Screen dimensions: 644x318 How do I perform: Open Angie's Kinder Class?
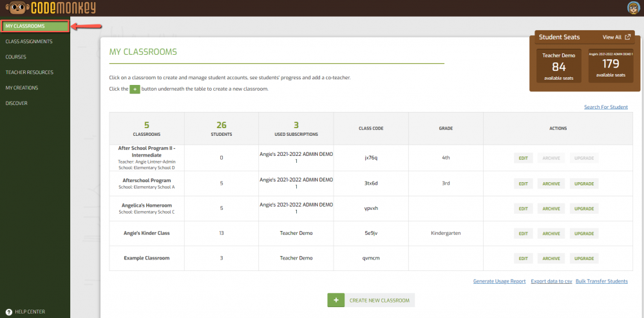click(147, 233)
